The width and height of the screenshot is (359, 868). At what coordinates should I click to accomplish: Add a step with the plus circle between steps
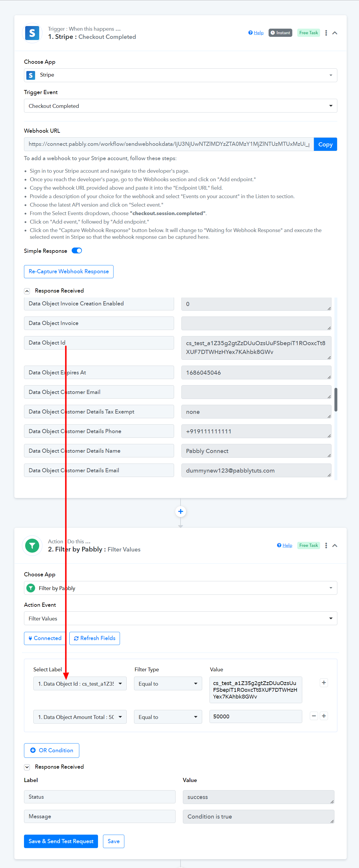(x=181, y=511)
